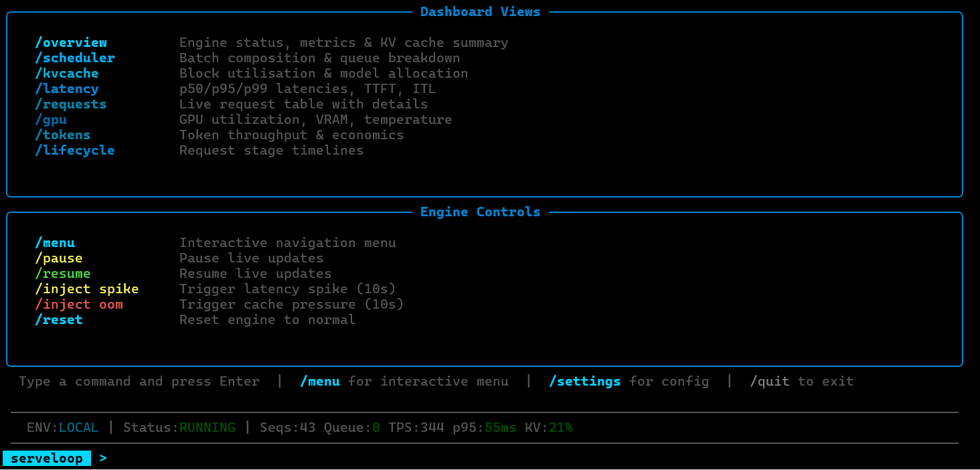Click /settings in the hint line

[585, 382]
